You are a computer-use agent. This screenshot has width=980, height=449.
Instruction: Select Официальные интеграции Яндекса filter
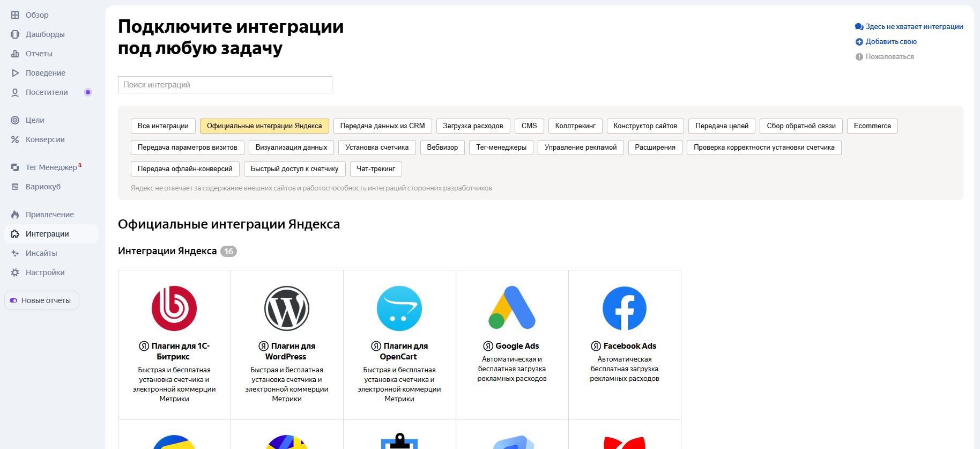coord(264,126)
